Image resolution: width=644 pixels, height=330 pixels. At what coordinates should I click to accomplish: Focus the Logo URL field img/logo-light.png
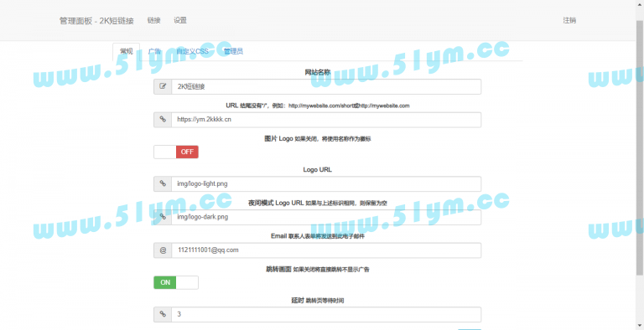tap(326, 184)
